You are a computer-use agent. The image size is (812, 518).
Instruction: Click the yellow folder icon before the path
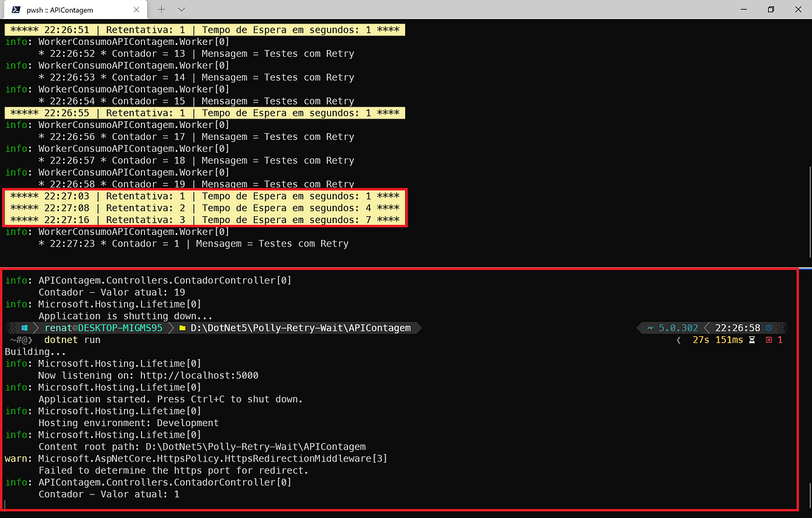tap(182, 328)
